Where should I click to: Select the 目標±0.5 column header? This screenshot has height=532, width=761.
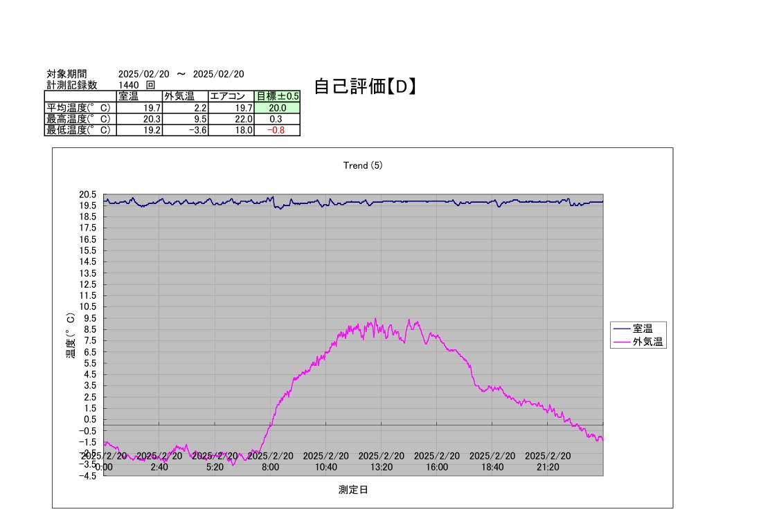coord(278,96)
